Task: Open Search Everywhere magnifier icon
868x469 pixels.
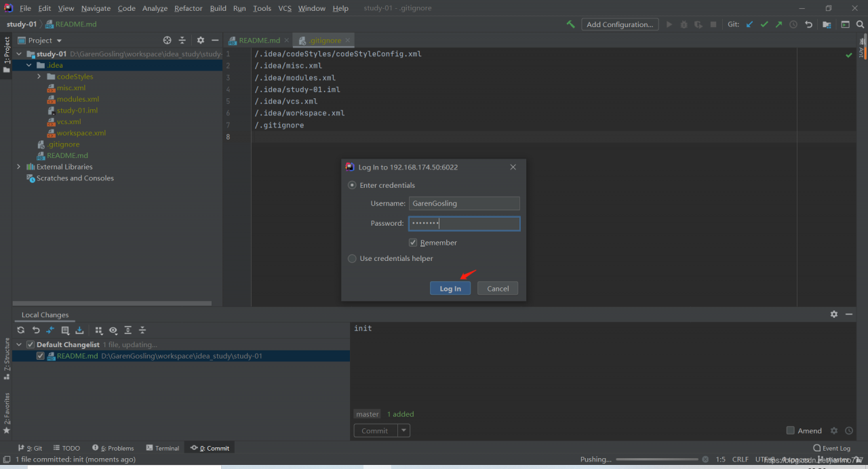Action: pyautogui.click(x=860, y=24)
